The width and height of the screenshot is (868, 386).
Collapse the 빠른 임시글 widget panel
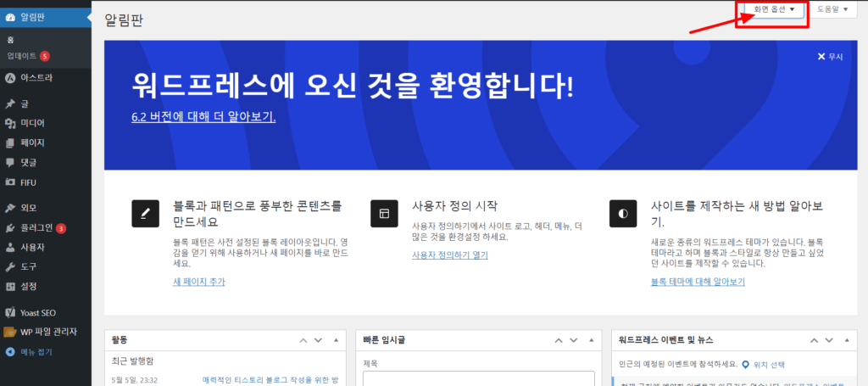(591, 340)
